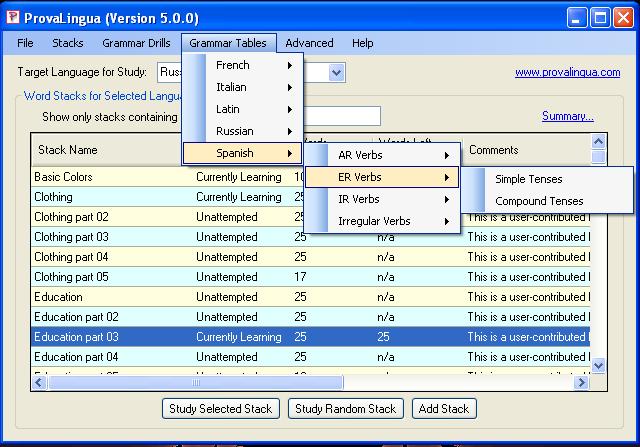This screenshot has height=447, width=640.
Task: Click the horizontal scroll right arrow
Action: pyautogui.click(x=581, y=383)
